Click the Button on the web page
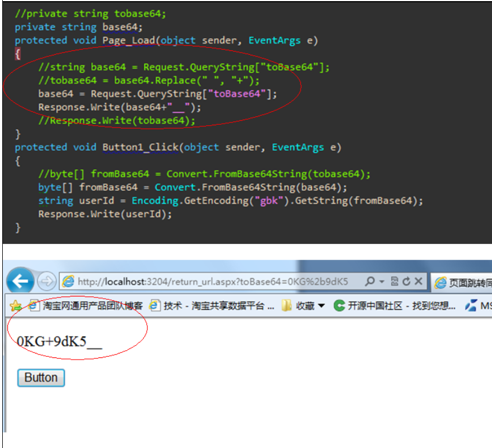The image size is (492, 448). [x=41, y=378]
